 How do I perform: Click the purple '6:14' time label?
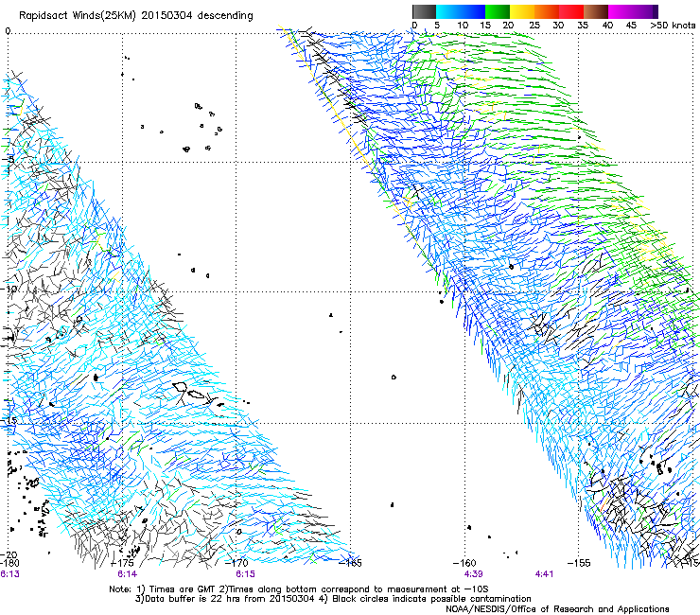[128, 574]
